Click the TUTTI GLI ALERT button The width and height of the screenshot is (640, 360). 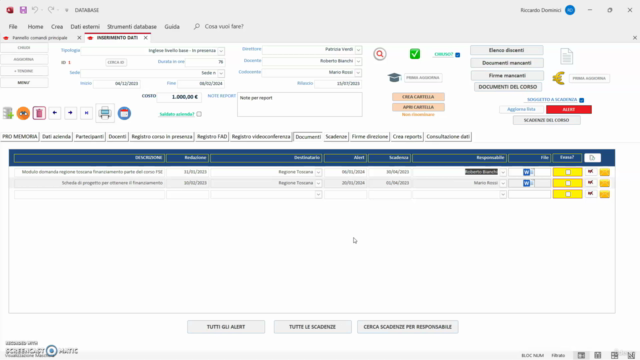(226, 327)
